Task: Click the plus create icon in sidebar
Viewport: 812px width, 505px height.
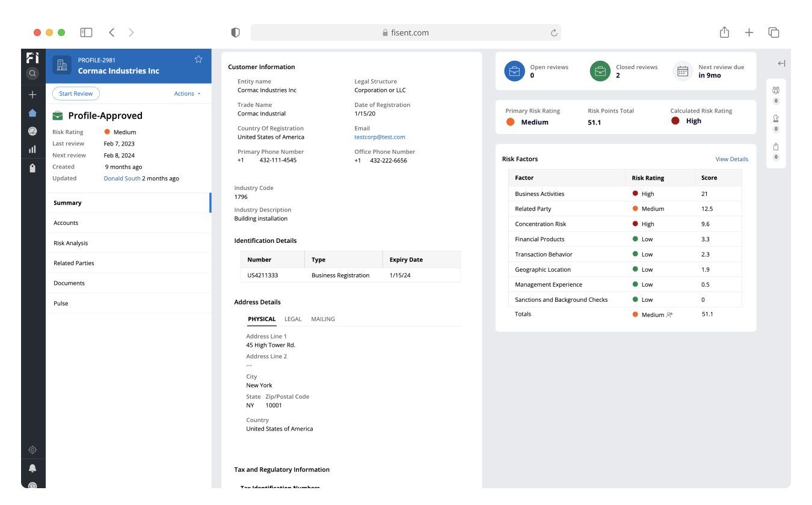Action: (x=32, y=94)
